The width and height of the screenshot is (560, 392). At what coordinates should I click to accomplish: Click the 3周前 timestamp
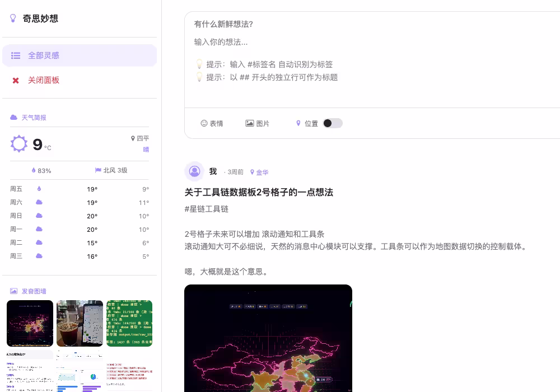[235, 172]
